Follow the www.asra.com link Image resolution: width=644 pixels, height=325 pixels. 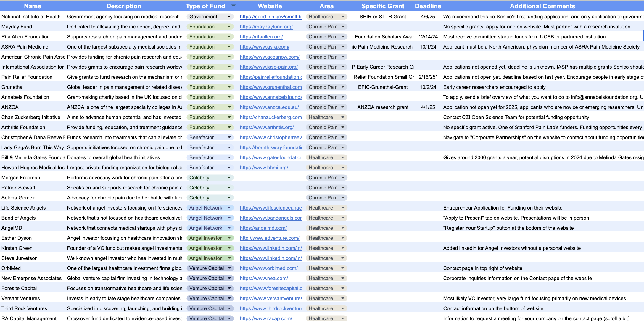265,47
